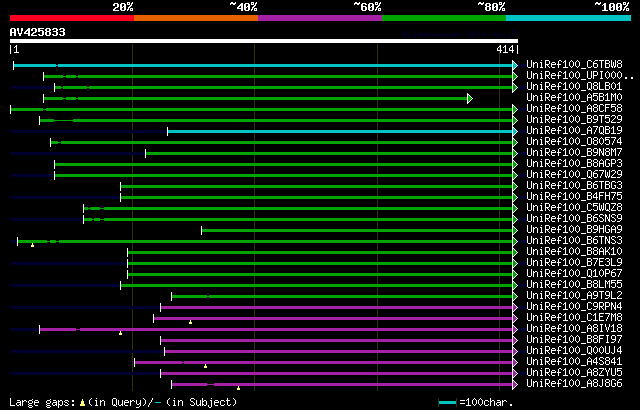The image size is (640, 410).
Task: Click the UniRef100_B6TNS3 label text
Action: pos(574,241)
